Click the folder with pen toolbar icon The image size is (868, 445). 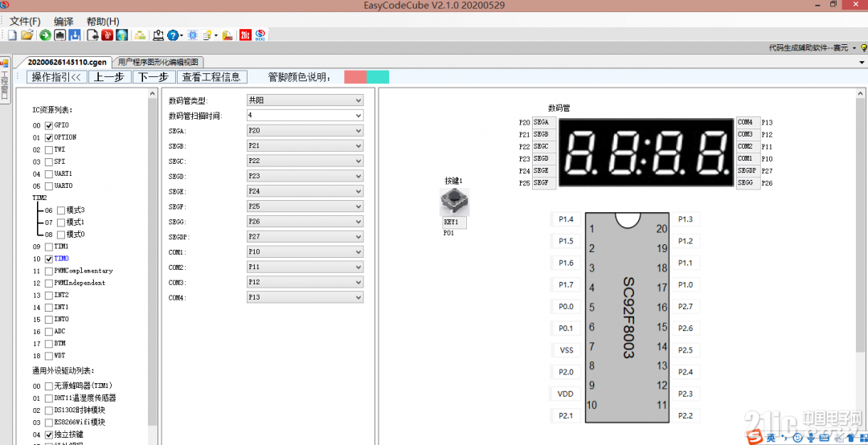pos(227,35)
